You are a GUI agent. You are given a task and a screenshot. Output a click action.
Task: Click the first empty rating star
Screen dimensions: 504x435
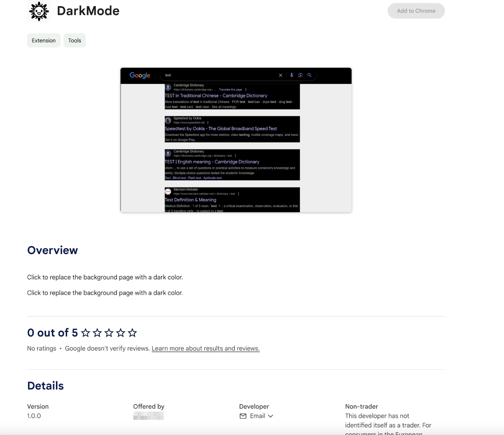pyautogui.click(x=86, y=333)
